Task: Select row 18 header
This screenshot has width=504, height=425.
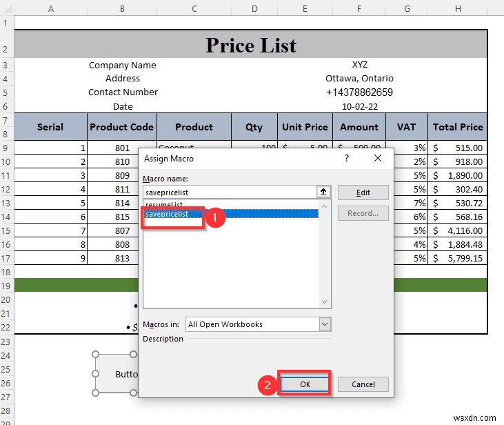Action: pos(7,272)
